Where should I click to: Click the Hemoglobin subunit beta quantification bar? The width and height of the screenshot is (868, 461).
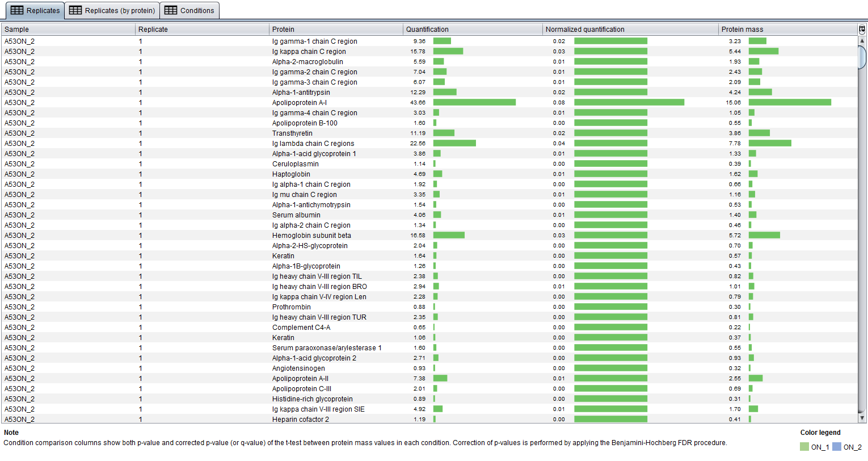coord(449,235)
